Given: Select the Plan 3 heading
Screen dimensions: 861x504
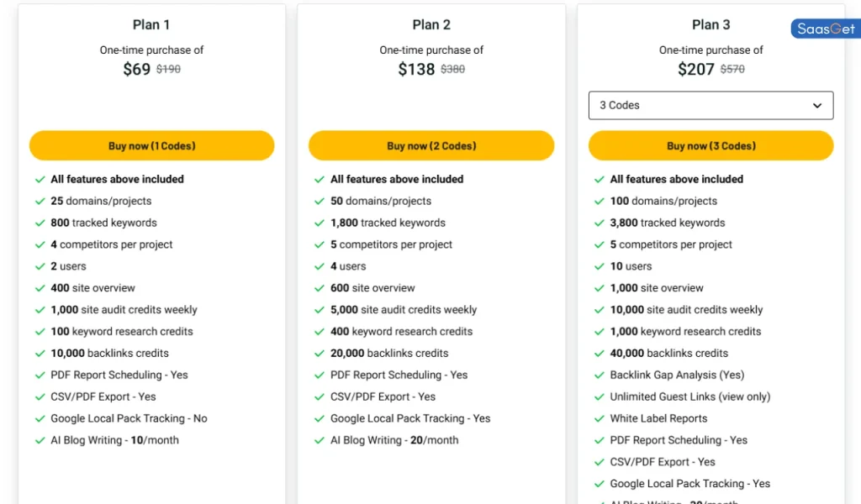Looking at the screenshot, I should coord(710,24).
